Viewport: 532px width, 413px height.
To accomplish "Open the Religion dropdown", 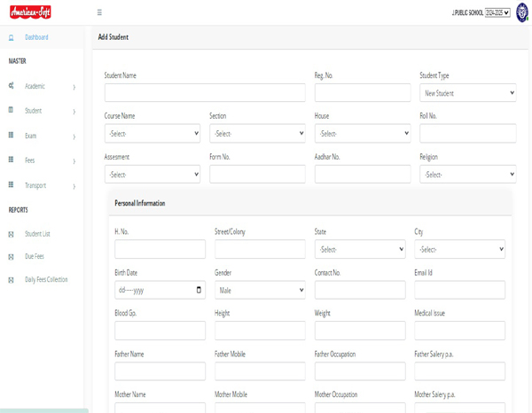I will pyautogui.click(x=468, y=175).
